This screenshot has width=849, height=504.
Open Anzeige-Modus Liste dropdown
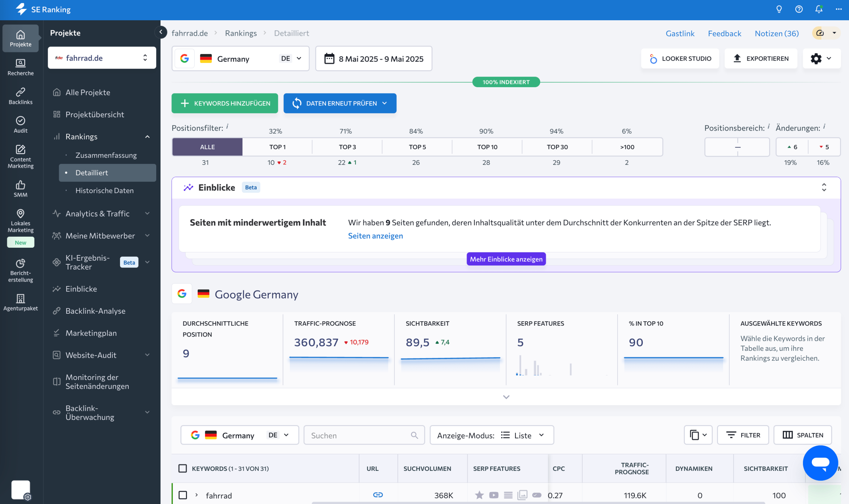[x=492, y=435]
